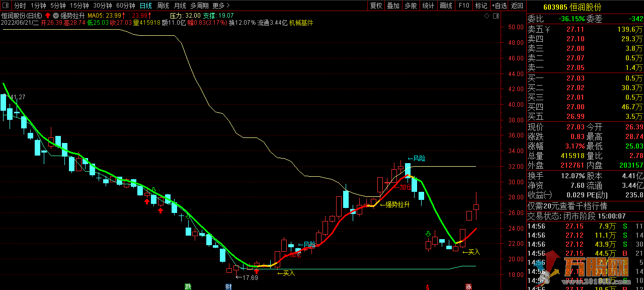The height and width of the screenshot is (290, 644).
Task: Toggle the PE(动) display mode
Action: tap(598, 195)
